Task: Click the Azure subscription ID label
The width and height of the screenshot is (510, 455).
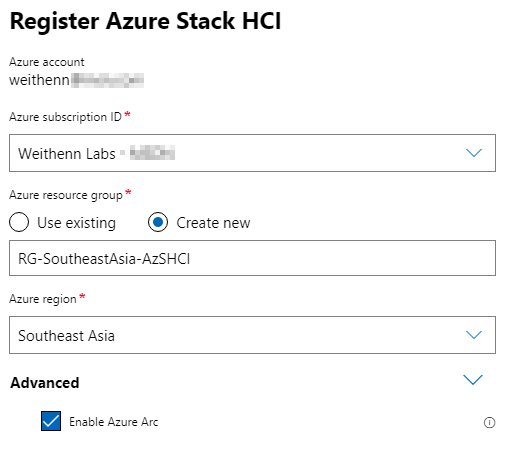Action: click(x=65, y=117)
